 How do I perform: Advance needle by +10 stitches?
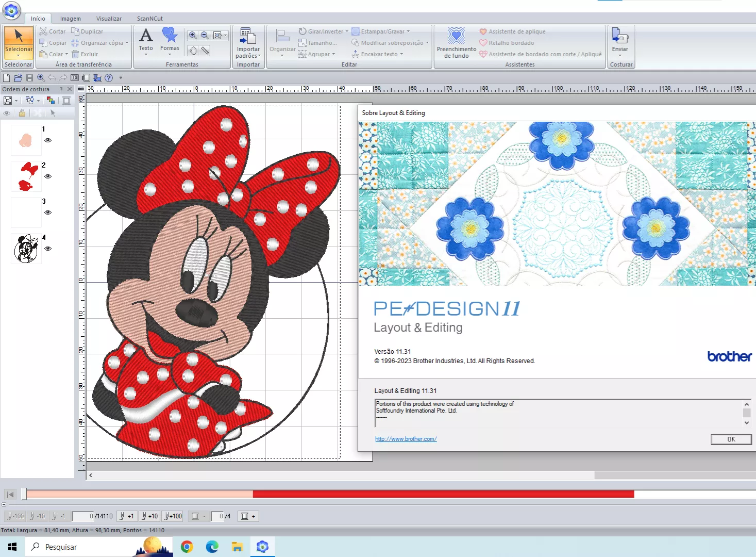click(149, 516)
